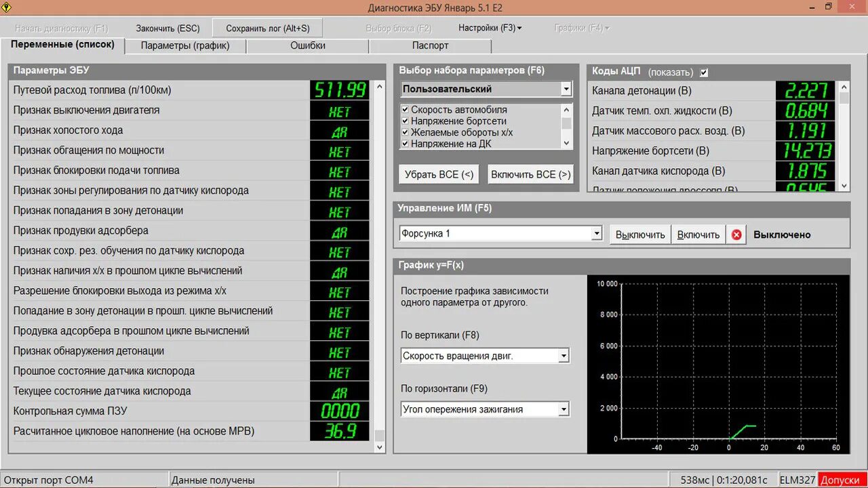Viewport: 868px width, 488px height.
Task: Click Открыт порт COM4 status text
Action: [x=48, y=480]
